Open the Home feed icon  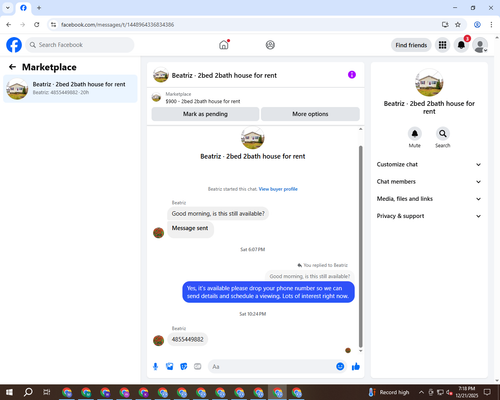pos(224,45)
